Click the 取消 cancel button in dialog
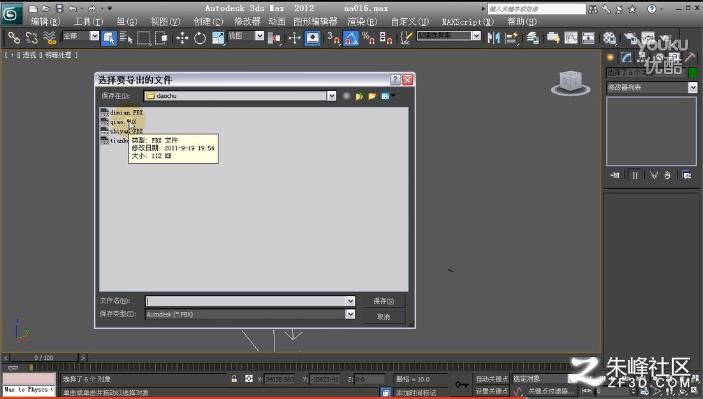This screenshot has height=399, width=703. [x=384, y=317]
